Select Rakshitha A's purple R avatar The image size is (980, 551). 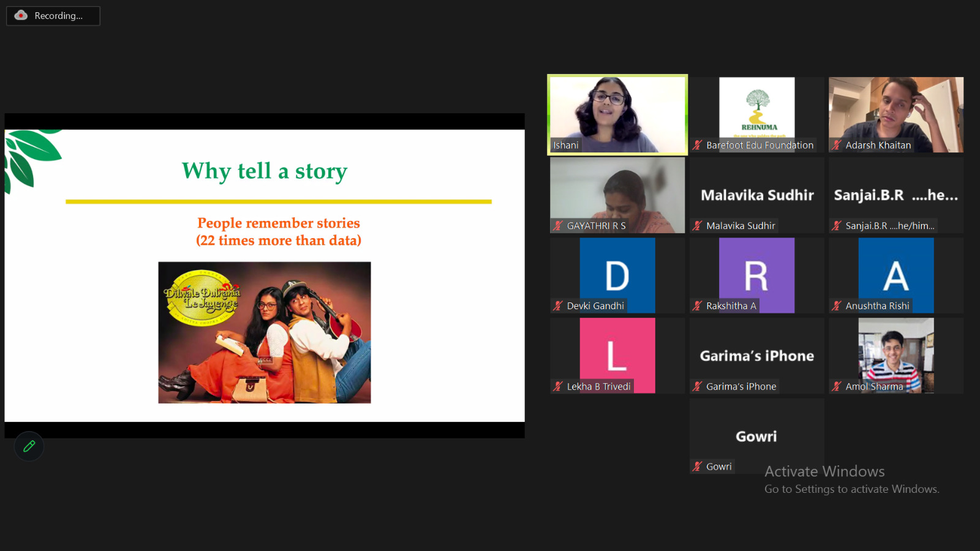pos(757,275)
